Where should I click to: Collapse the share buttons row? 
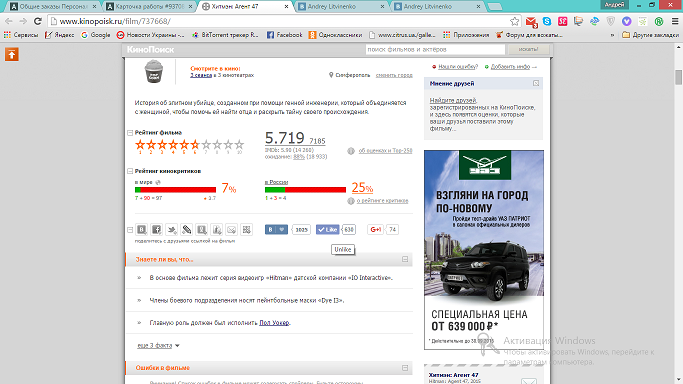(130, 229)
